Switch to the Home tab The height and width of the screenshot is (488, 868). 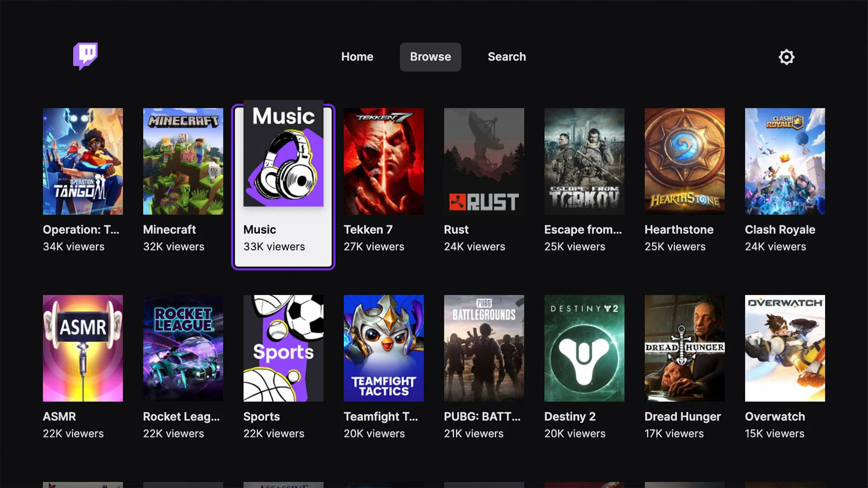point(357,57)
